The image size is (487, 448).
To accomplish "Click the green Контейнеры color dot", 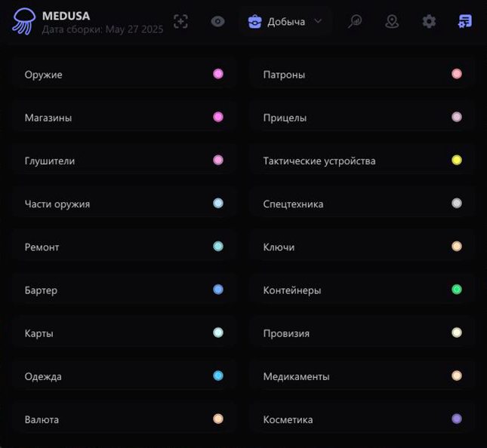I will pyautogui.click(x=457, y=290).
